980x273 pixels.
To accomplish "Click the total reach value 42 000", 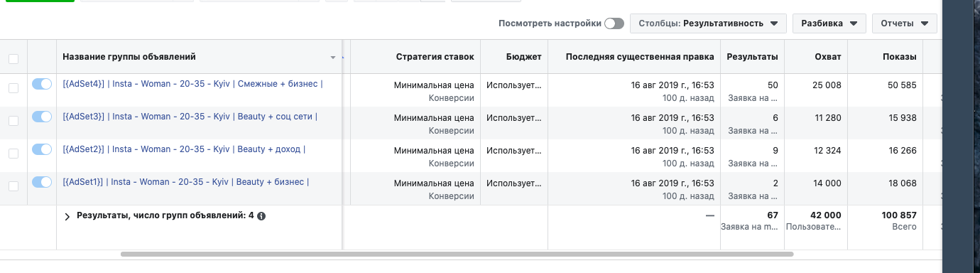I will pyautogui.click(x=826, y=215).
